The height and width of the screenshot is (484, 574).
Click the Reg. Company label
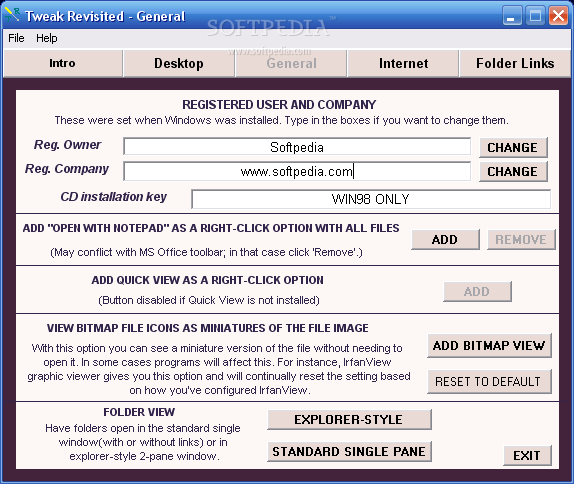67,169
